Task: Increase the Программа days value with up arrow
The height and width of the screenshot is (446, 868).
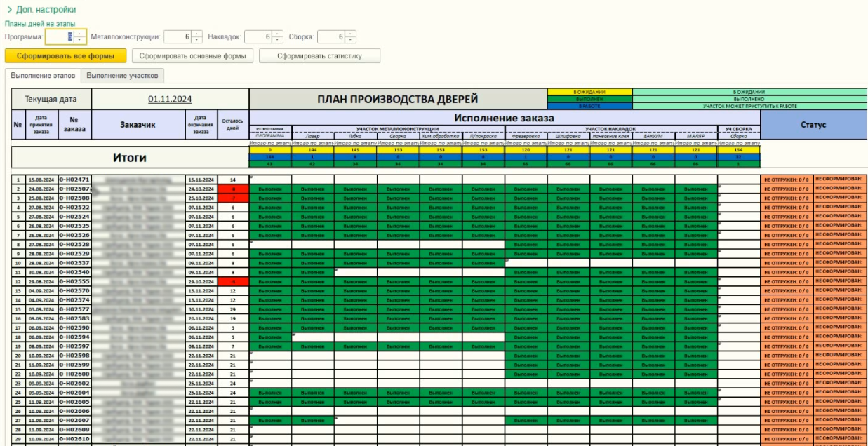Action: click(x=79, y=33)
